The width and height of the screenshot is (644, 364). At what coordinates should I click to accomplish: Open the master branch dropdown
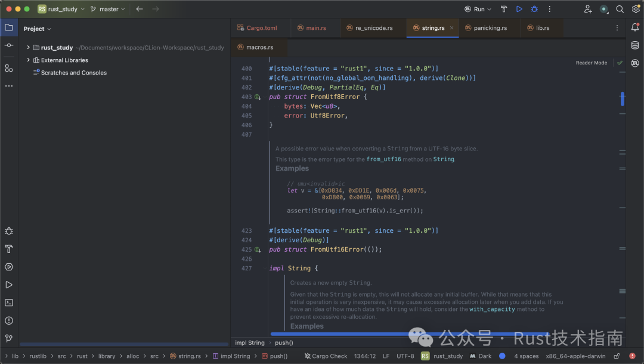(107, 9)
